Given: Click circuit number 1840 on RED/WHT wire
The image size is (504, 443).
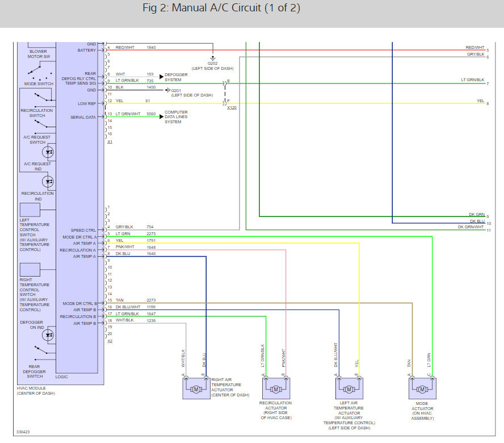Looking at the screenshot, I should (151, 47).
